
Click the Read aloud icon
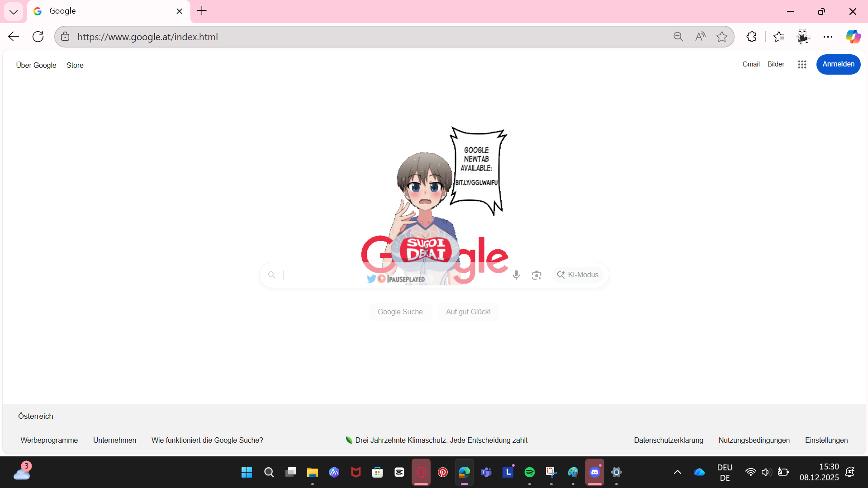click(x=700, y=37)
